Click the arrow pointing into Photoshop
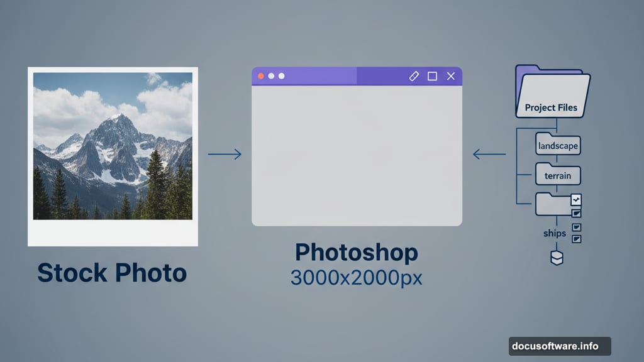 [226, 153]
